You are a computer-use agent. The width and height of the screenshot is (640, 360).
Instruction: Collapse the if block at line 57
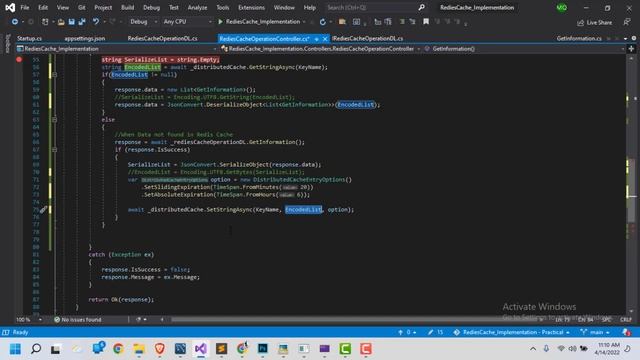click(54, 75)
